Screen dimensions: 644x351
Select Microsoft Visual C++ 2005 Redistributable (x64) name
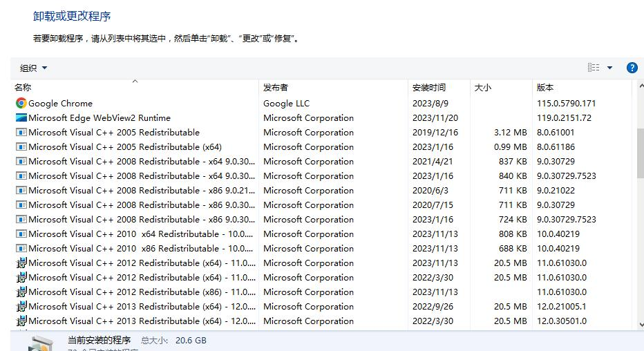click(125, 147)
